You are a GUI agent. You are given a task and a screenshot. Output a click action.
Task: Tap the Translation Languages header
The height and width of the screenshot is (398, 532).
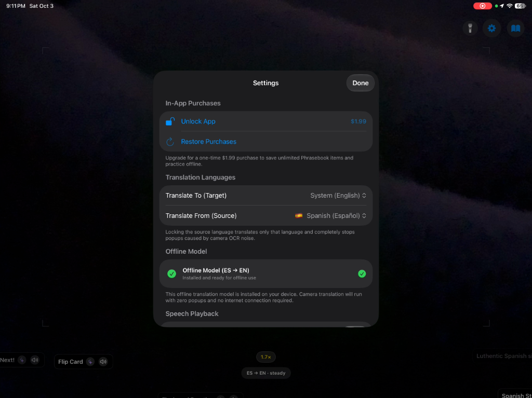pos(201,177)
